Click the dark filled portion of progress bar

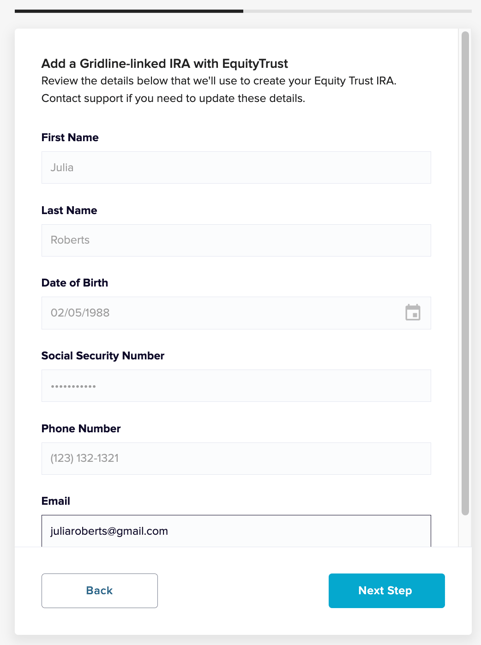(x=129, y=11)
